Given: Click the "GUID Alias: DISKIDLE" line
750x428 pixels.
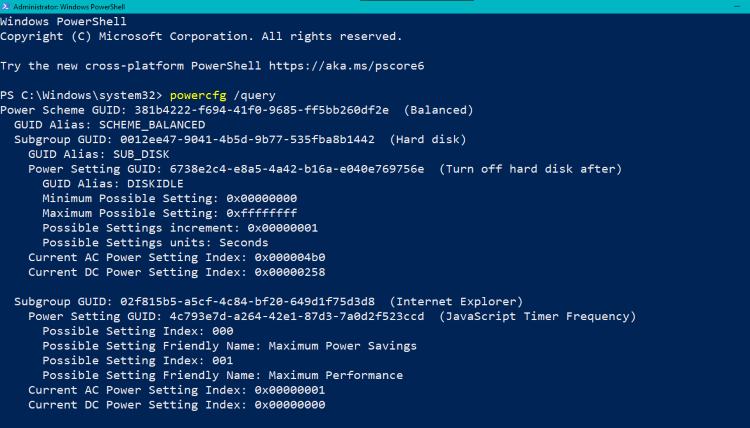Looking at the screenshot, I should coord(113,183).
